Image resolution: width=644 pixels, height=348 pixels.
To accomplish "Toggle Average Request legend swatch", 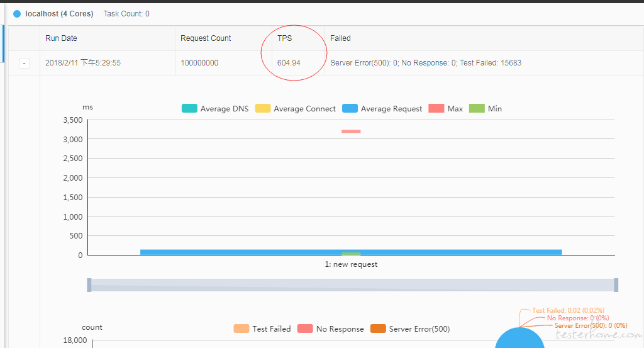I will [350, 108].
